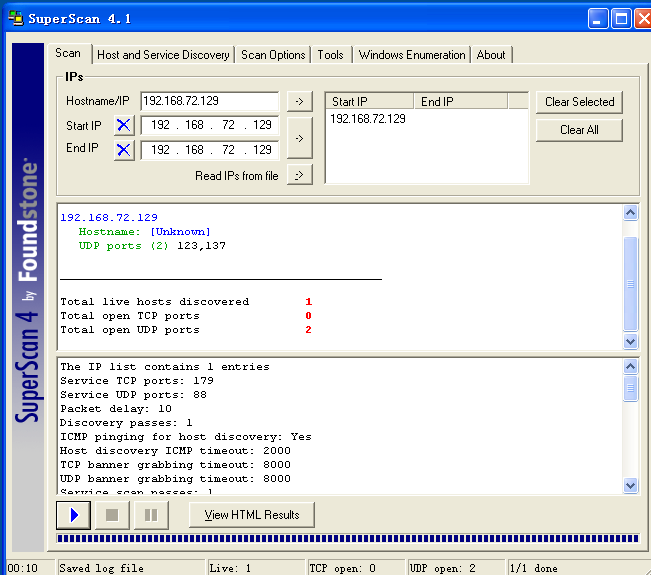
Task: Click the blue 192.168.72.129 result heading
Action: pyautogui.click(x=109, y=218)
